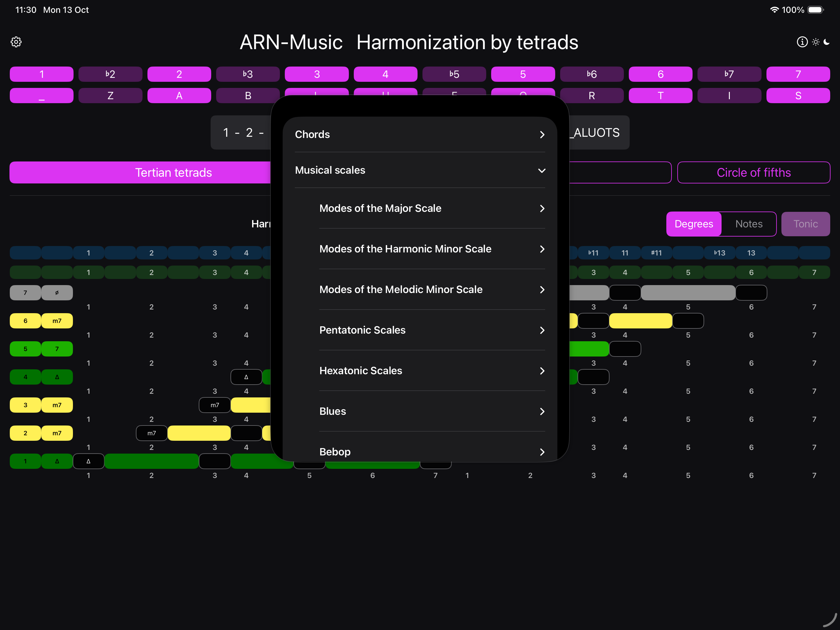Click the Circle of fifths button
This screenshot has width=840, height=630.
point(753,173)
